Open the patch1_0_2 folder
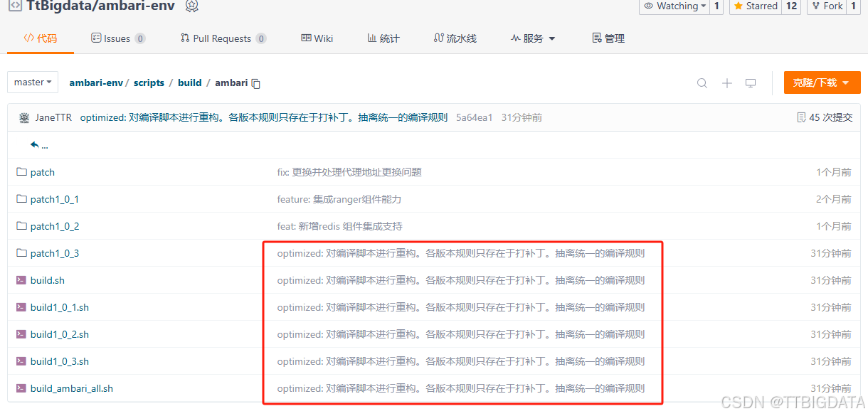868x416 pixels. pyautogui.click(x=55, y=226)
